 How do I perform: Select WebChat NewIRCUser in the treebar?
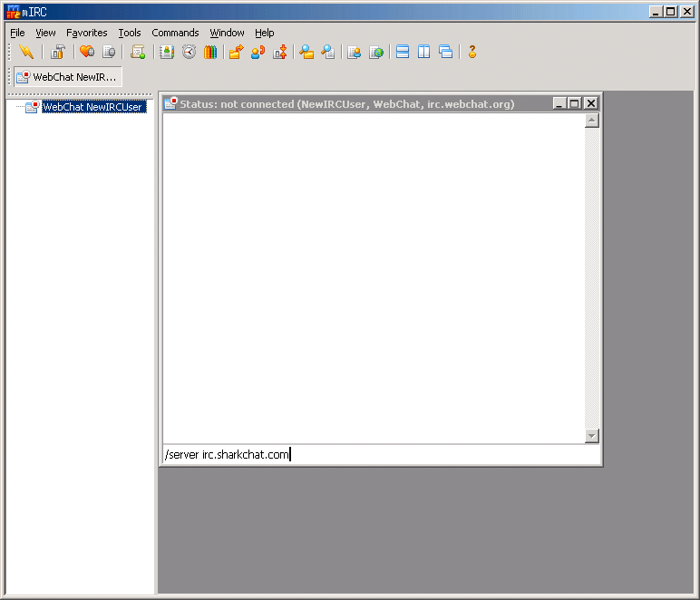[92, 107]
